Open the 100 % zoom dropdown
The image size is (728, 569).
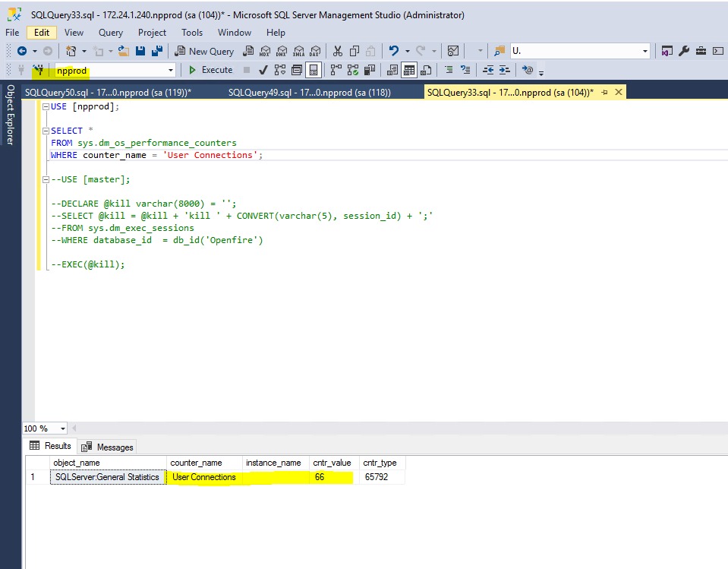coord(62,428)
